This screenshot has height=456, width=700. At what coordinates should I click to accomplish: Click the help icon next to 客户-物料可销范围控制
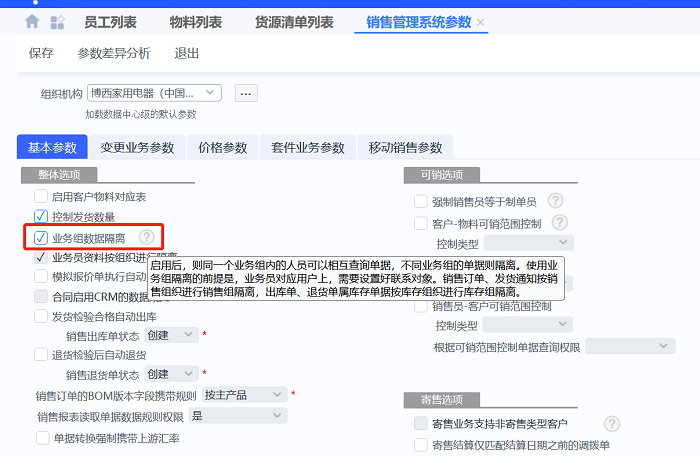pos(559,223)
